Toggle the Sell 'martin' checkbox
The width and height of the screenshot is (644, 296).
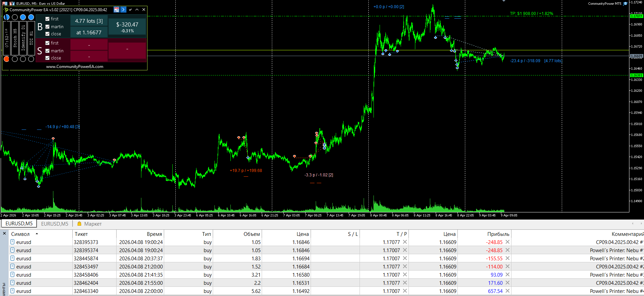pos(48,51)
